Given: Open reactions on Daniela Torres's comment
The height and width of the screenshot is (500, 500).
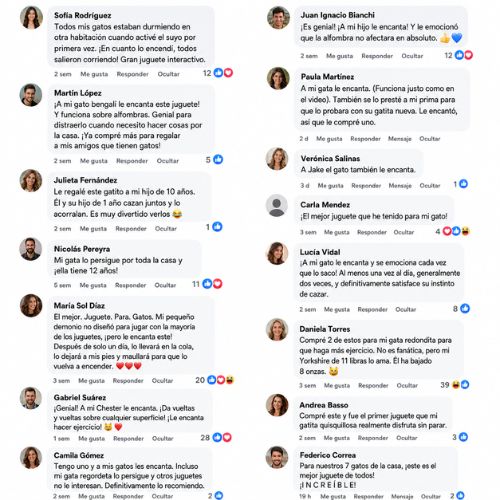Looking at the screenshot, I should pyautogui.click(x=460, y=385).
